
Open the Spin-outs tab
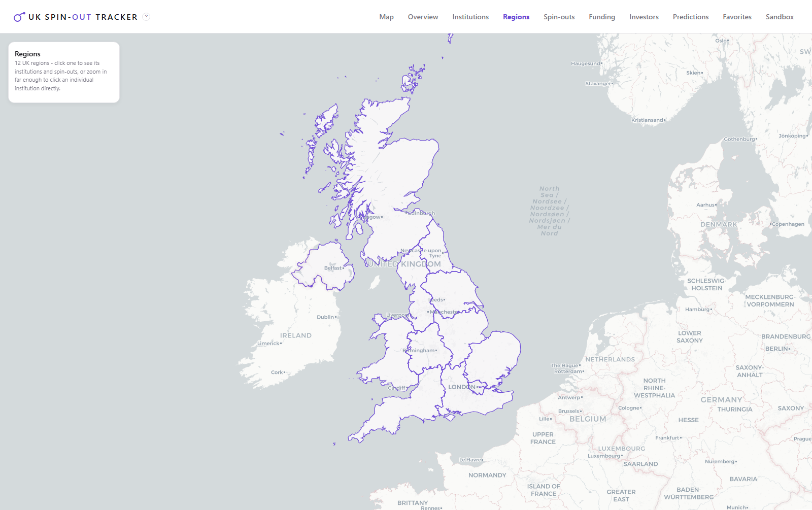559,17
